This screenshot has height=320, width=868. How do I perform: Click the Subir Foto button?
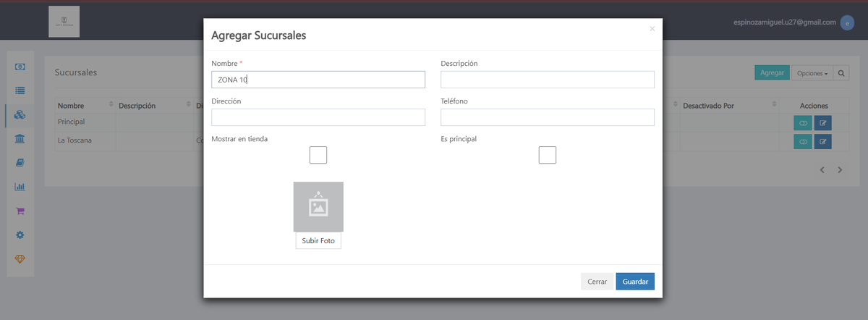(x=318, y=240)
